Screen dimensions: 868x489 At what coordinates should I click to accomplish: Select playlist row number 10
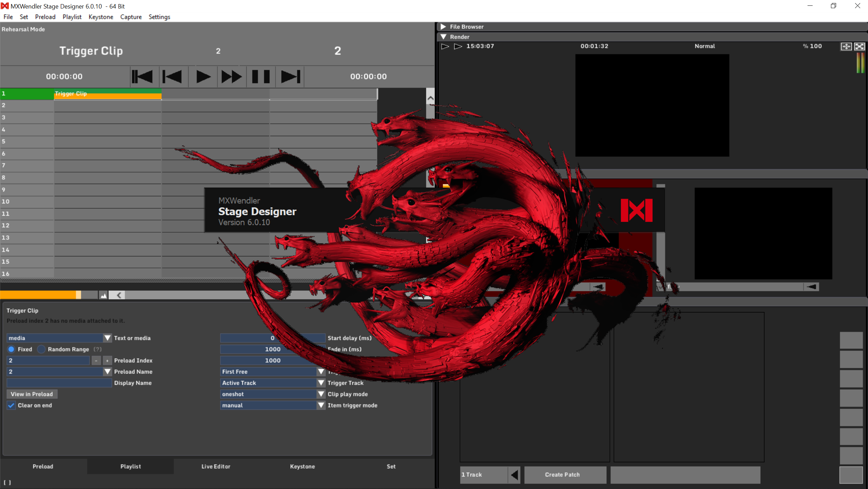pyautogui.click(x=27, y=201)
